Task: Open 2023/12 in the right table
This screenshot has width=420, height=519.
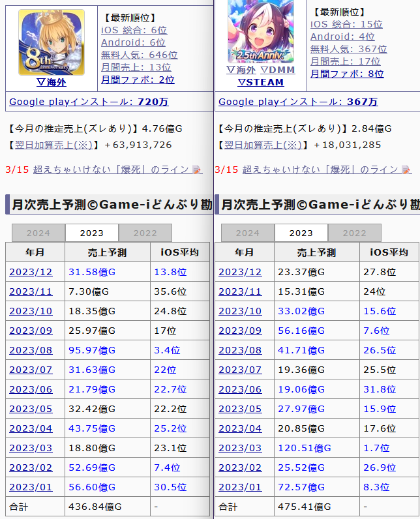Action: tap(240, 272)
